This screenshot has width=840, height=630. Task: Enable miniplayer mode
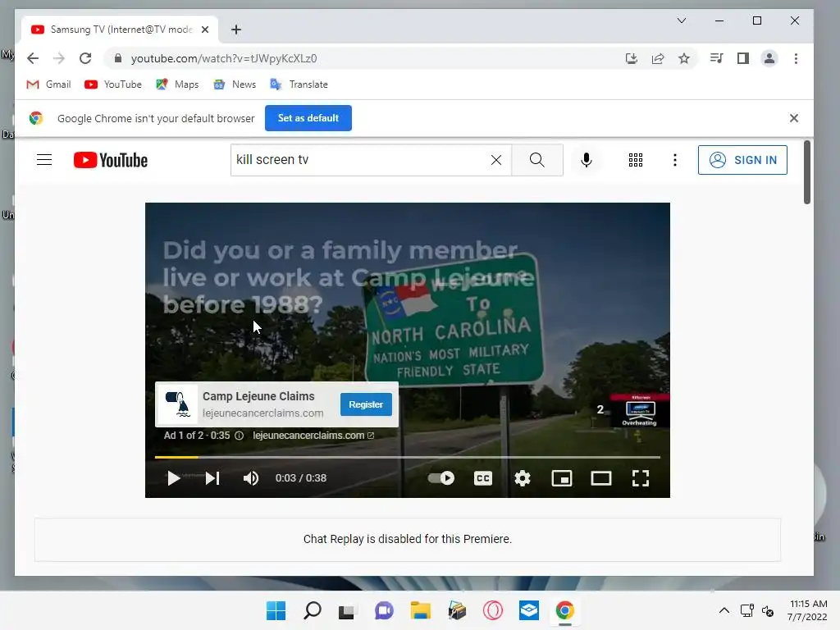tap(562, 478)
